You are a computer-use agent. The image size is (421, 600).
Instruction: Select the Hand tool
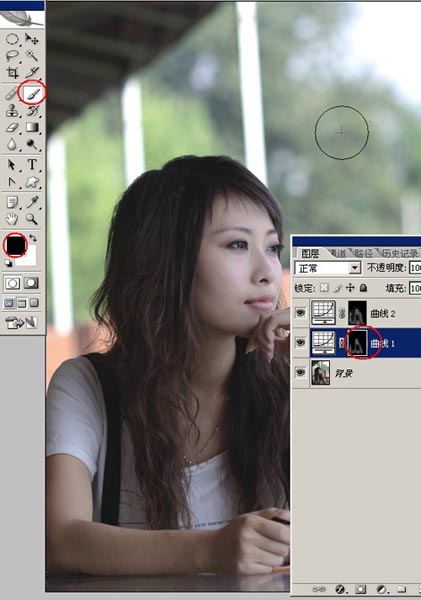pos(12,219)
